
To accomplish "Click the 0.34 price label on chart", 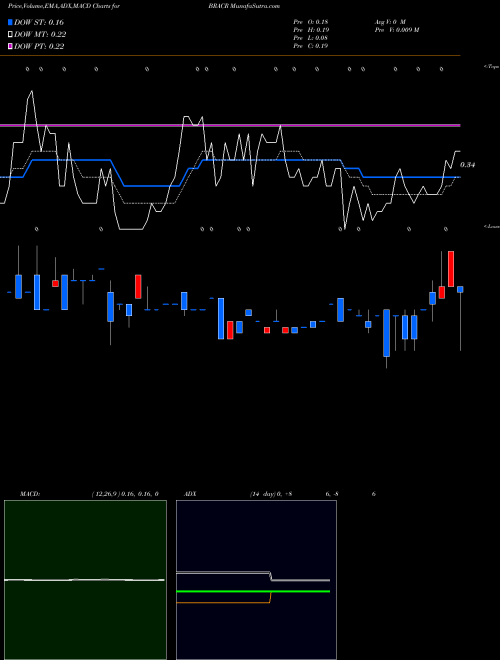I will coord(467,165).
